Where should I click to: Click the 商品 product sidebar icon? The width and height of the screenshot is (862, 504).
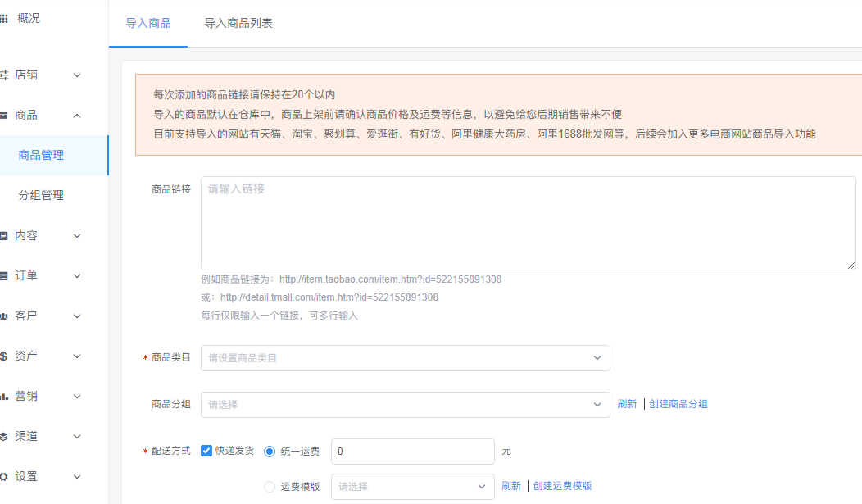tap(3, 116)
